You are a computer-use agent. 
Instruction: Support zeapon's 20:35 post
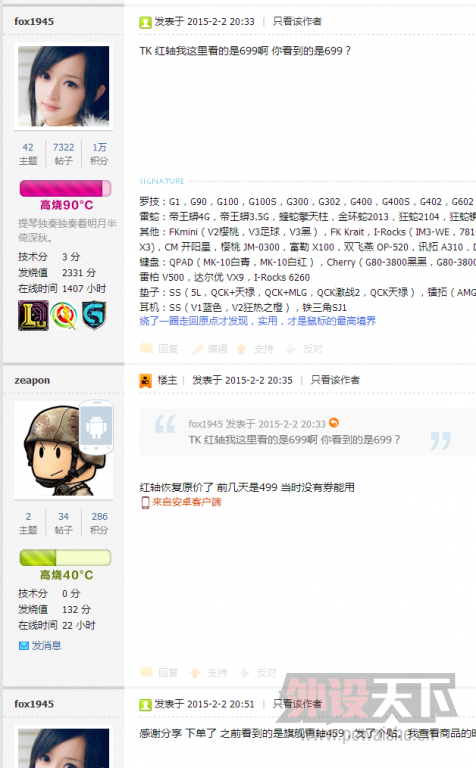click(x=217, y=673)
